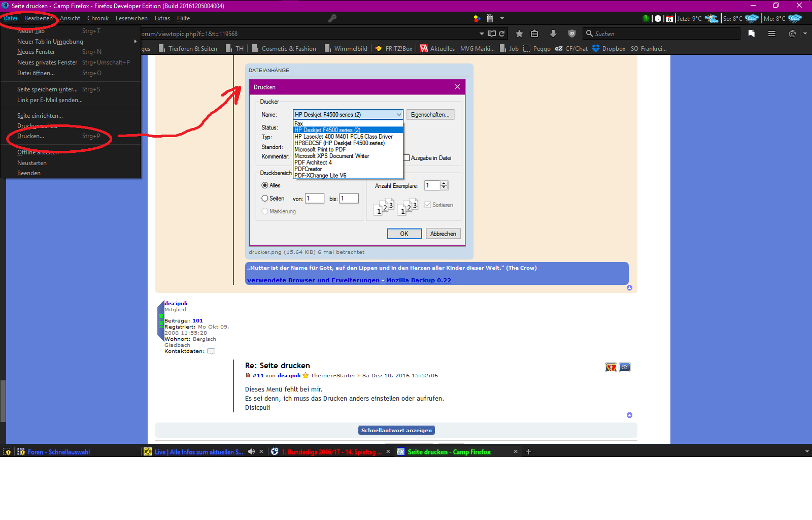Click Schnellantwort anzeigen button
Image resolution: width=812 pixels, height=520 pixels.
[x=396, y=430]
